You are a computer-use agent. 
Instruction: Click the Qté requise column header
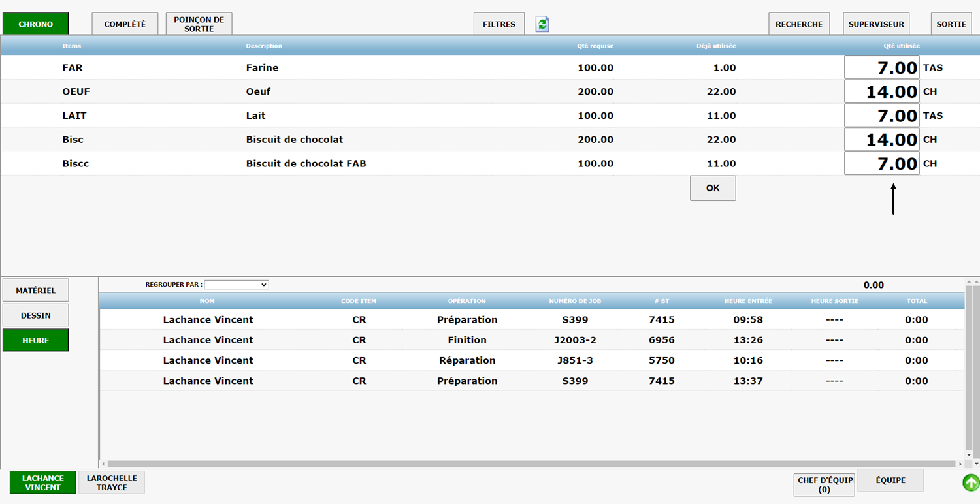tap(595, 46)
